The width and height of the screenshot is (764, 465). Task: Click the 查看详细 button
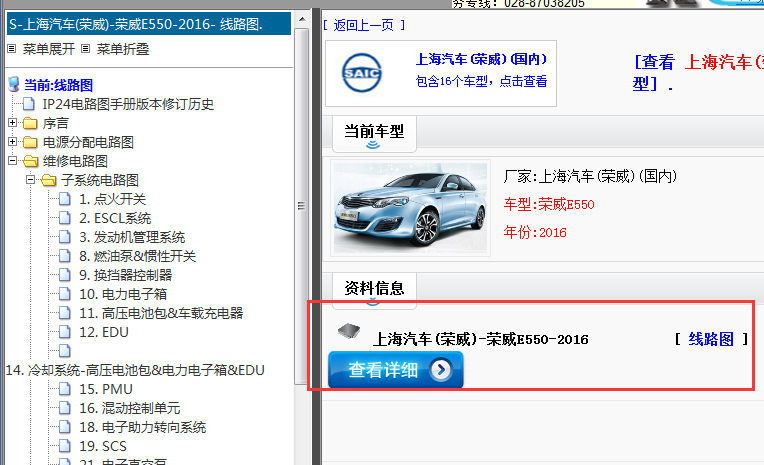(x=396, y=370)
